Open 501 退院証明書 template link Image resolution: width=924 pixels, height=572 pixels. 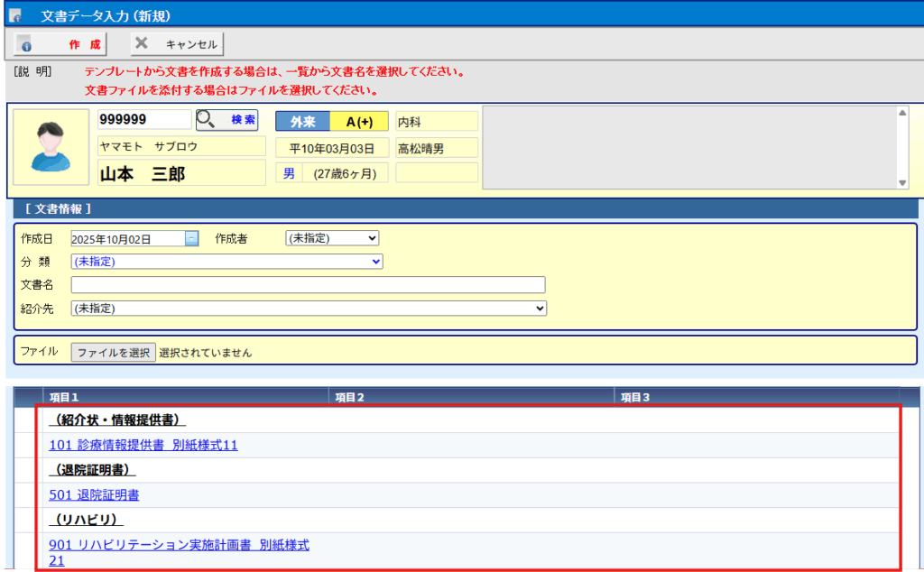pyautogui.click(x=94, y=494)
